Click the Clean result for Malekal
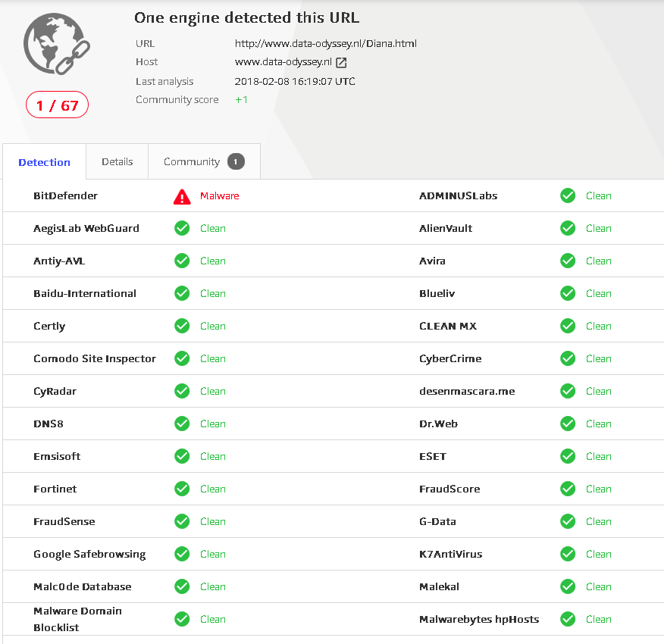 (598, 587)
